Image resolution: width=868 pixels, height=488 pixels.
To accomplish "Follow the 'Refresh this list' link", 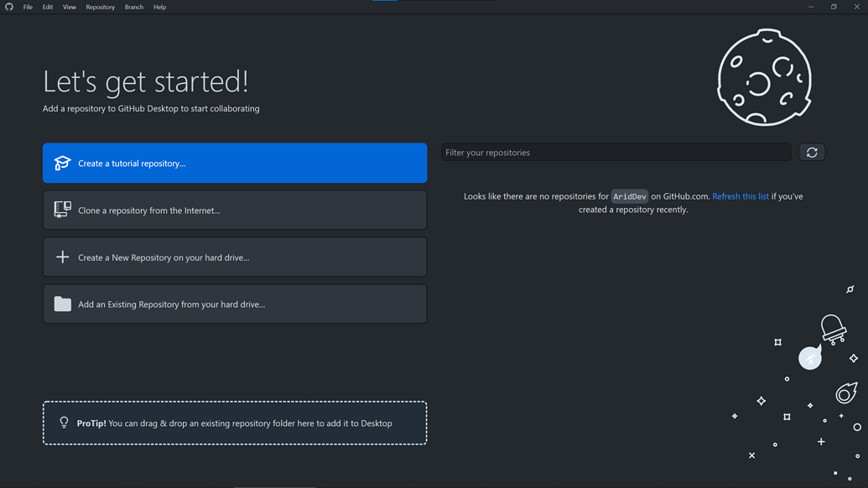I will pos(740,196).
